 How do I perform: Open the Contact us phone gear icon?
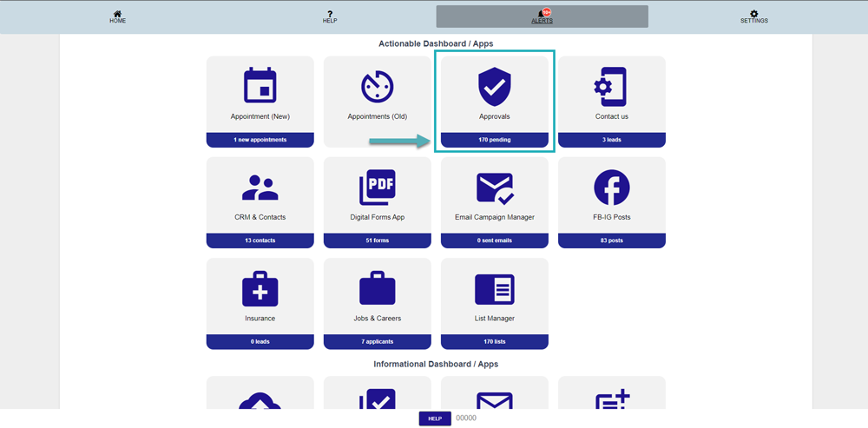611,86
